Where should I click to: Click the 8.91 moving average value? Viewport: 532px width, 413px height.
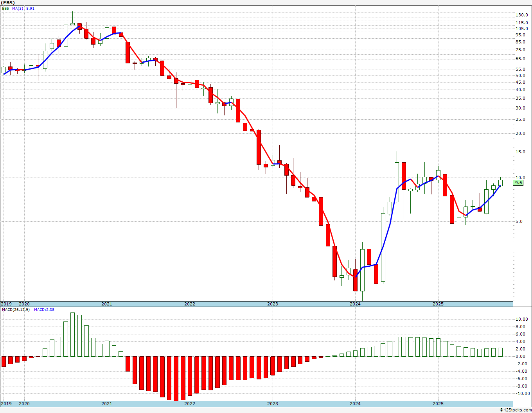tap(30, 8)
